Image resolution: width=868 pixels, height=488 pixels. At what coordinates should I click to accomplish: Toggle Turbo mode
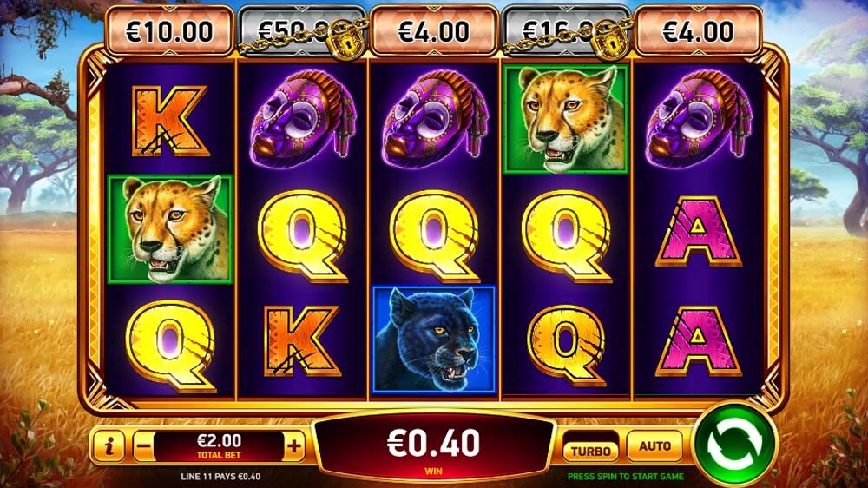click(590, 451)
